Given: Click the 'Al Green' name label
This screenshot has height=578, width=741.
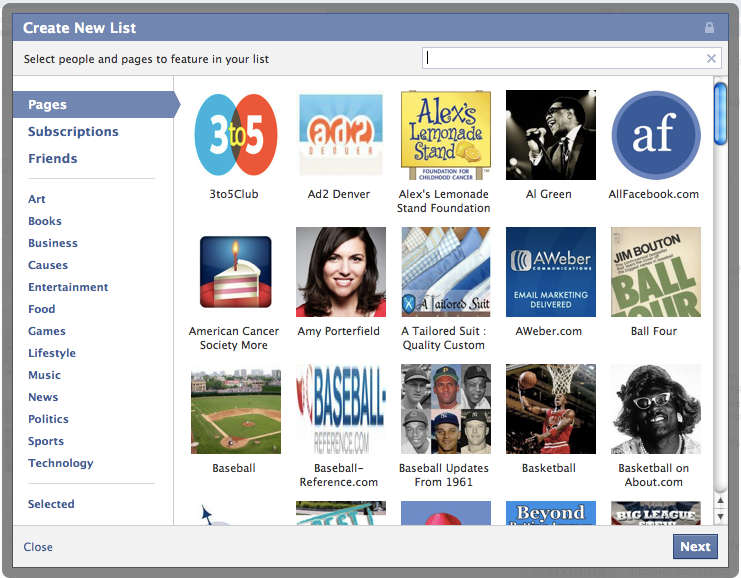Looking at the screenshot, I should tap(549, 194).
